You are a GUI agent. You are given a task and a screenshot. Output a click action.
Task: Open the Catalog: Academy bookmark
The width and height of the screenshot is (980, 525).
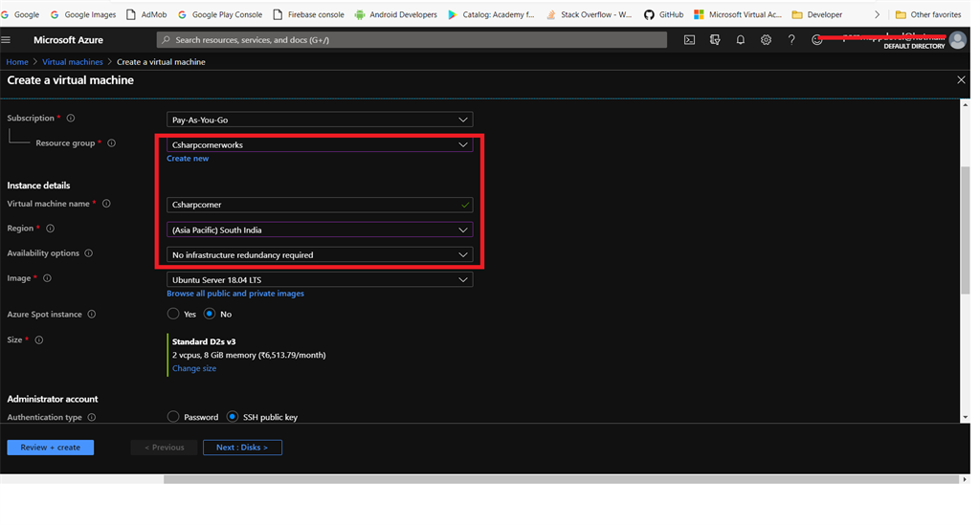tap(491, 14)
